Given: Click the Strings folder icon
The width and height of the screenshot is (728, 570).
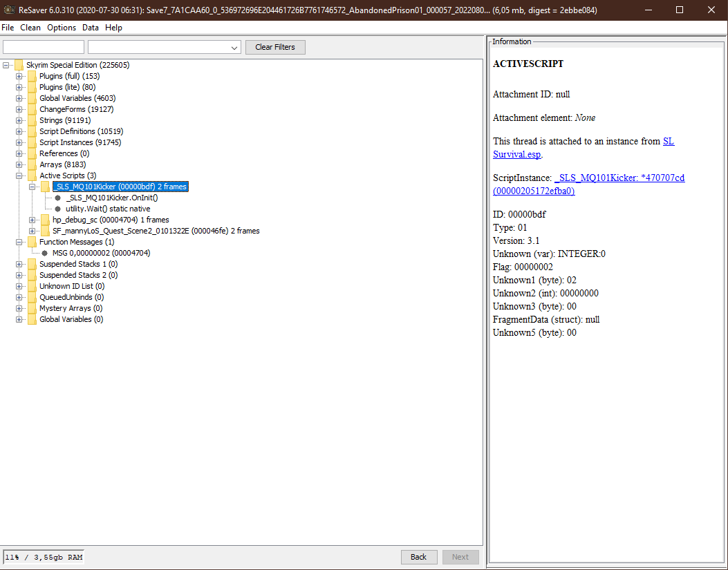Looking at the screenshot, I should click(32, 120).
